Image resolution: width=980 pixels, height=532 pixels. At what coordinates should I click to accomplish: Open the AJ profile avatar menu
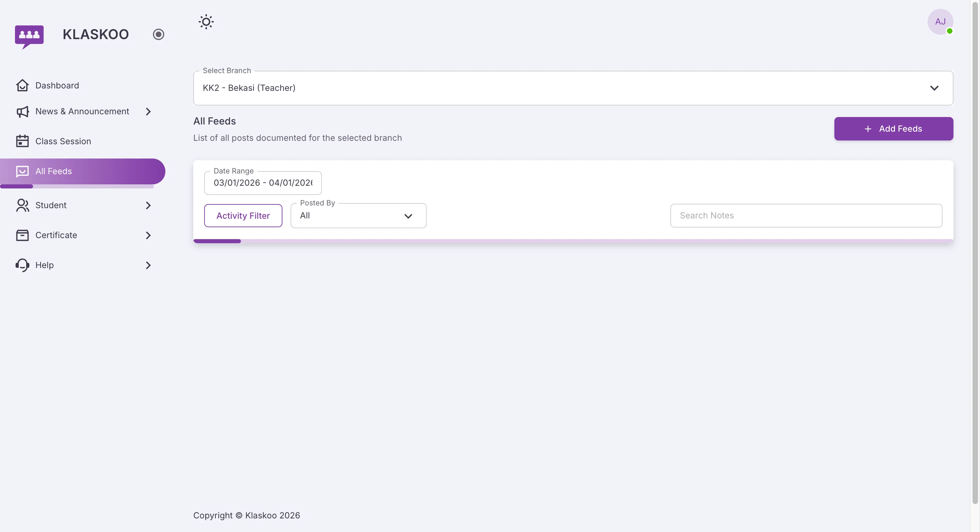tap(941, 22)
